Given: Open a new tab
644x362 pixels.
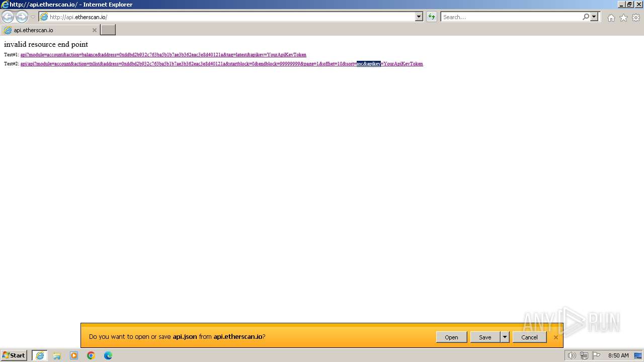Looking at the screenshot, I should 108,30.
